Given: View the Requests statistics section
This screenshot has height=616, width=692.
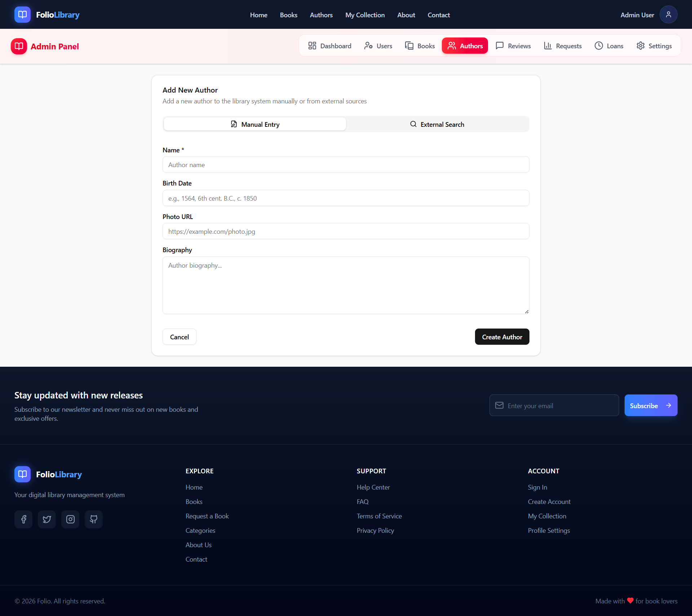Looking at the screenshot, I should pos(548,46).
